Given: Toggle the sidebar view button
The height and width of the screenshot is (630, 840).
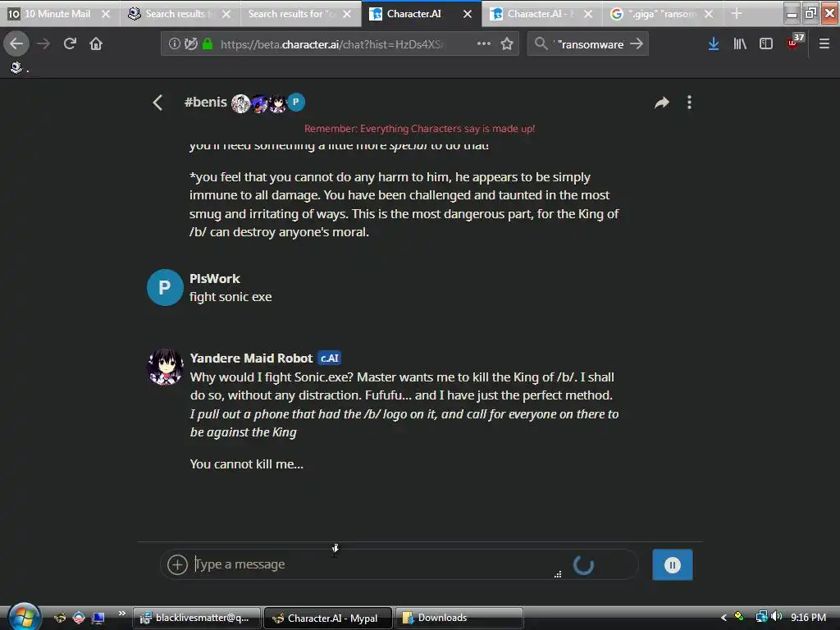Looking at the screenshot, I should click(x=766, y=44).
